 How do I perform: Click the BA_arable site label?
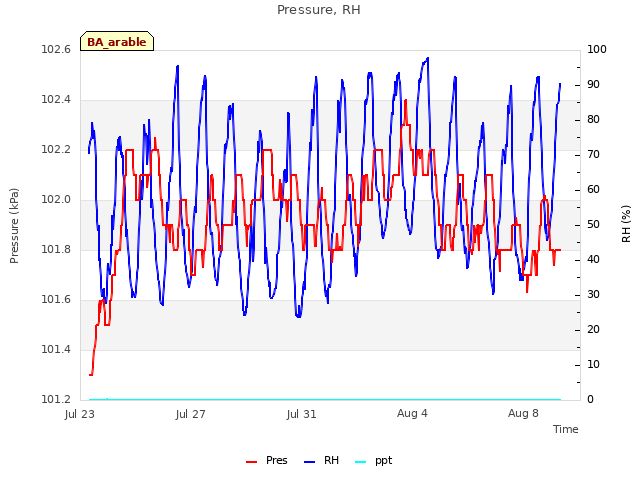point(117,42)
